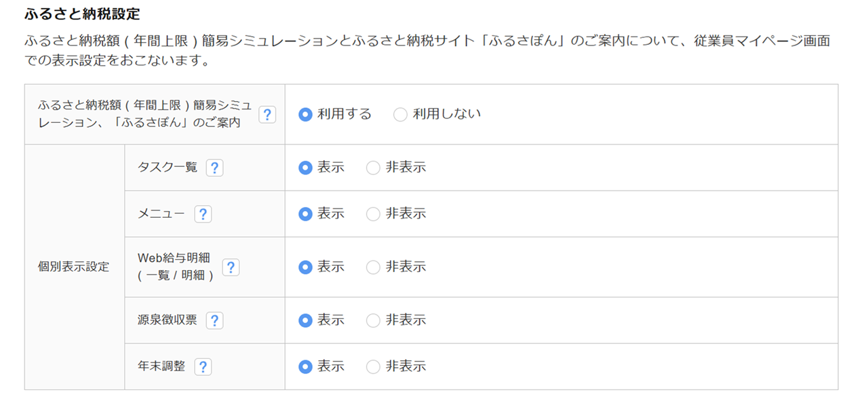This screenshot has width=868, height=401.
Task: Open help for ふるさと納税額 simulation setting
Action: pyautogui.click(x=267, y=115)
